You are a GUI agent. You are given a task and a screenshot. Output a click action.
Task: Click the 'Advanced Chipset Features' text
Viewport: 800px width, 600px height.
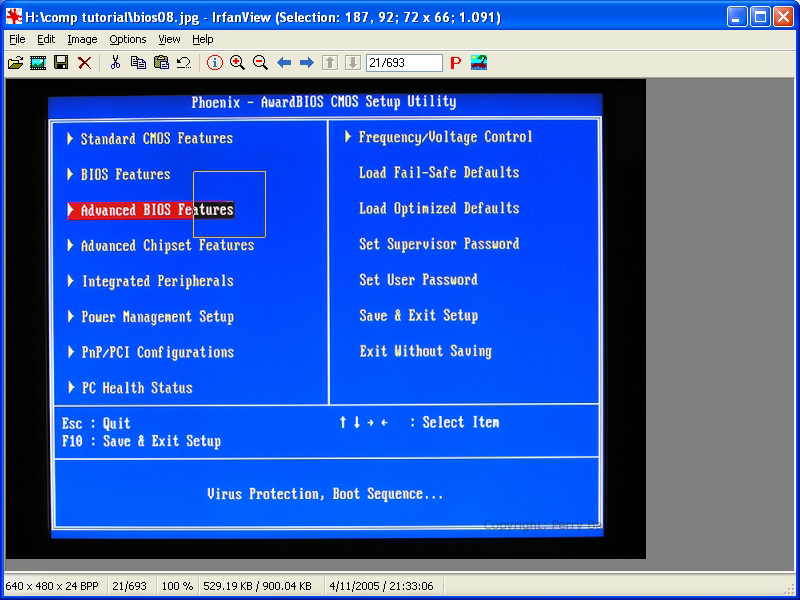pos(167,245)
